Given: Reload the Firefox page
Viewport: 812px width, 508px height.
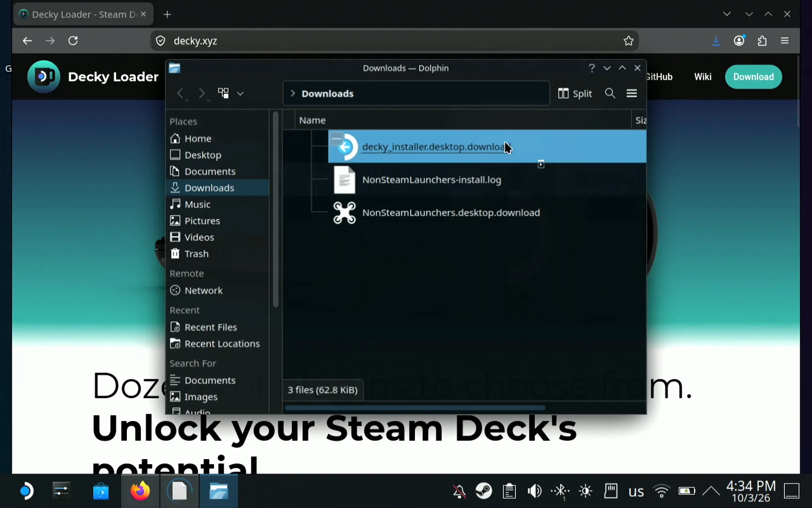Looking at the screenshot, I should 73,40.
